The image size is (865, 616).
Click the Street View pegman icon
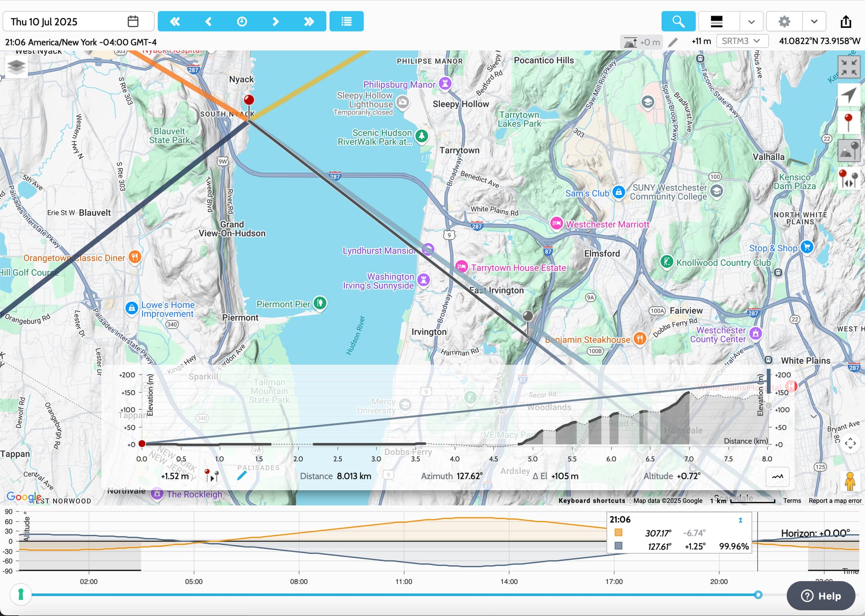pos(850,481)
